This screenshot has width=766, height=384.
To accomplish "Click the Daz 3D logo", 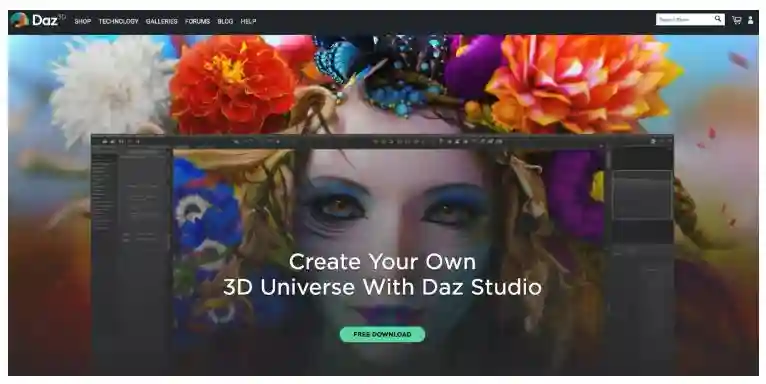I will click(x=38, y=20).
